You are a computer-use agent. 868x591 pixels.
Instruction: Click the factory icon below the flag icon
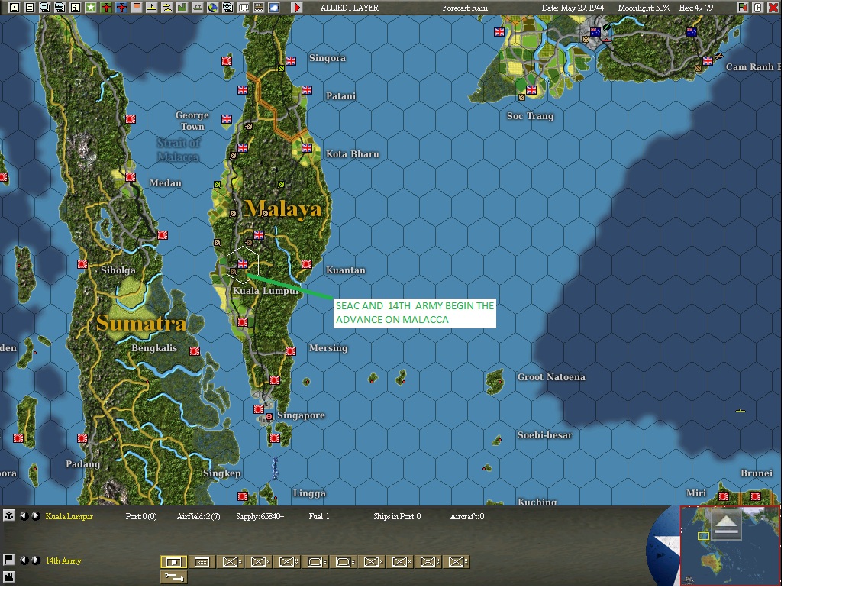(x=9, y=576)
